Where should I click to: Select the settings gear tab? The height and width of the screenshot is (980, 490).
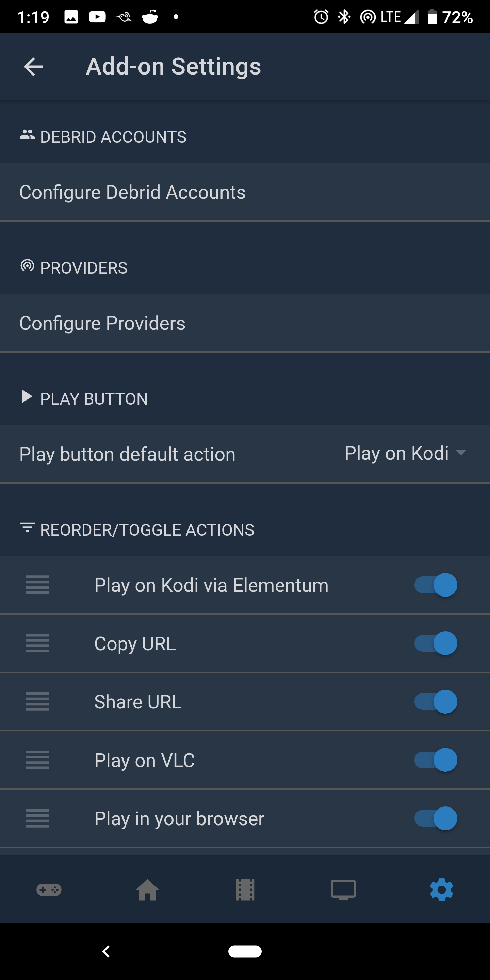click(441, 890)
